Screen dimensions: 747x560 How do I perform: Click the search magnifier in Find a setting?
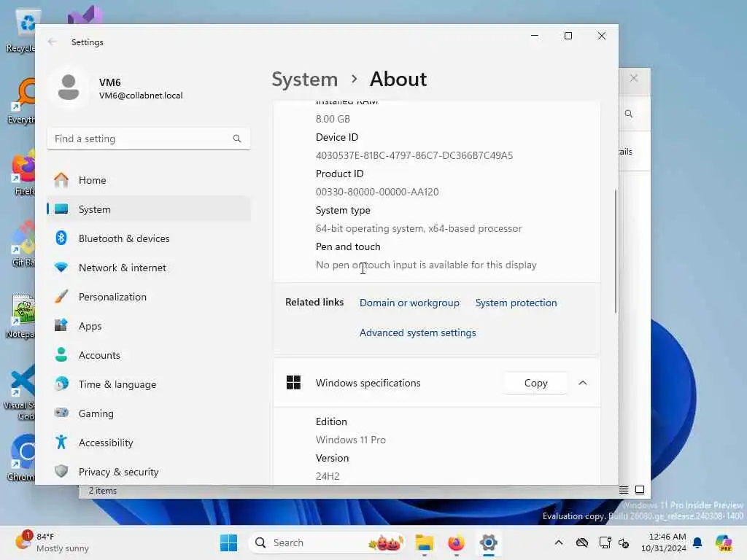tap(237, 139)
